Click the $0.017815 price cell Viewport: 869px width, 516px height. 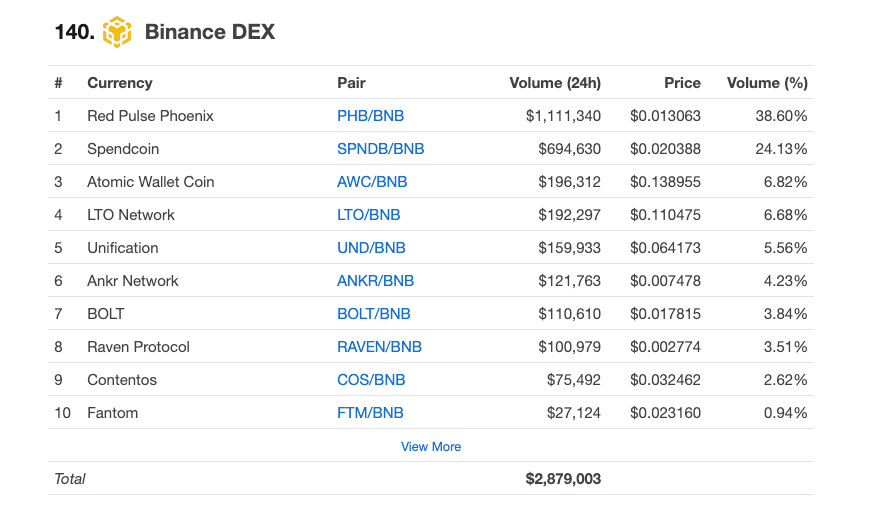point(665,314)
